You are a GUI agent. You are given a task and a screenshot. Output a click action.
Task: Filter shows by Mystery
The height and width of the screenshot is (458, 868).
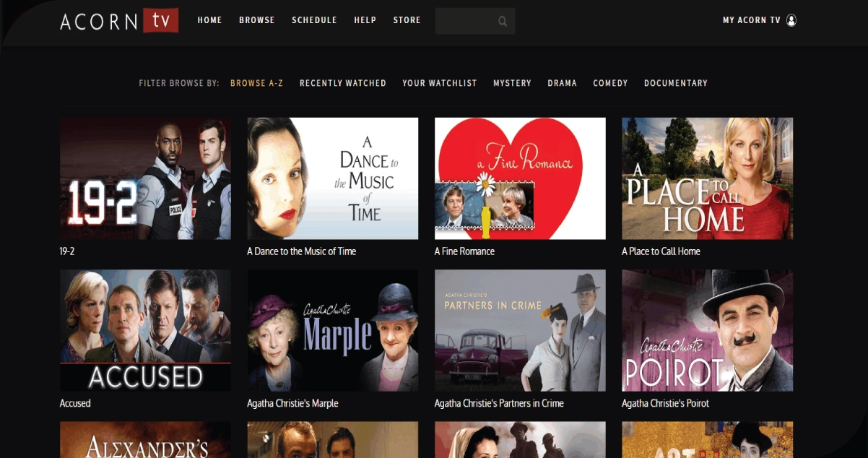click(x=512, y=83)
